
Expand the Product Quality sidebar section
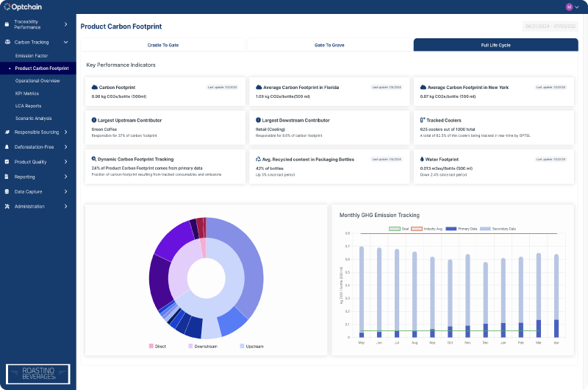click(65, 162)
